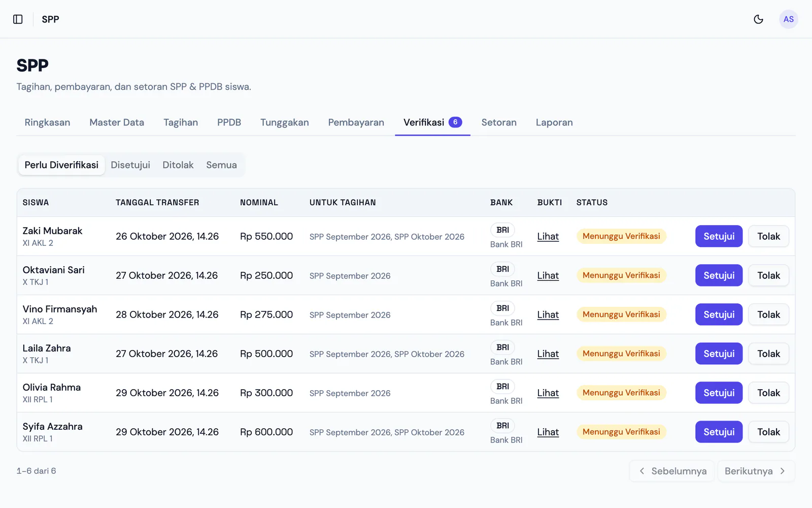Filter by Perlu Diverifikasi
Image resolution: width=812 pixels, height=508 pixels.
click(x=61, y=165)
